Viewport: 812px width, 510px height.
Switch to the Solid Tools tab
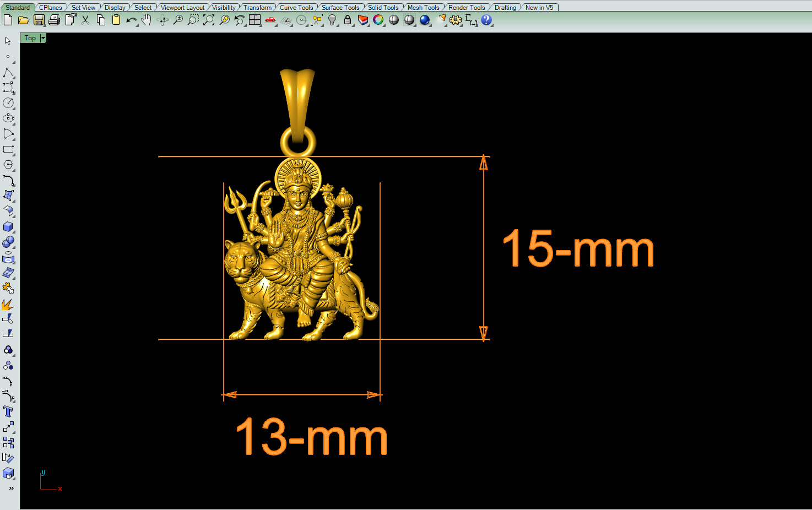pyautogui.click(x=383, y=7)
